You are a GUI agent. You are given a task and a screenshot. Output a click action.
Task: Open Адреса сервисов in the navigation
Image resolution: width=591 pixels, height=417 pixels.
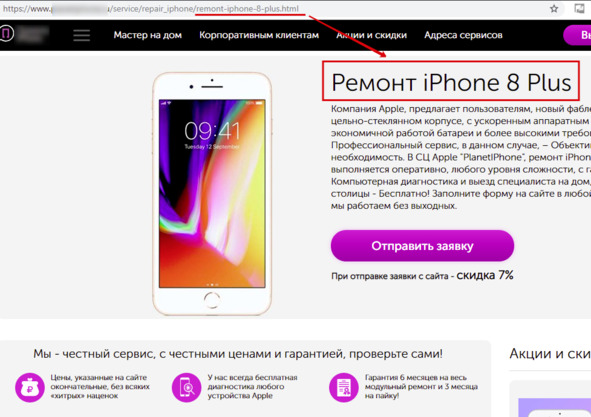463,35
